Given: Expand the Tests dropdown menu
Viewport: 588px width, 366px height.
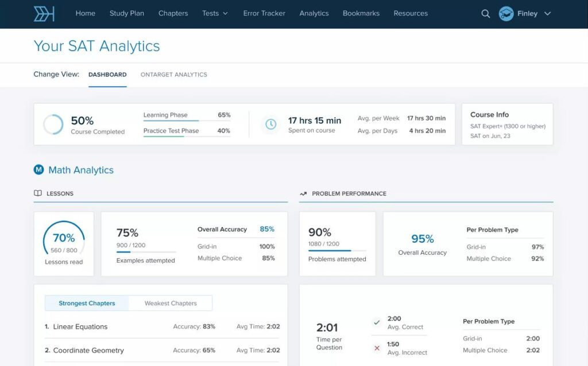Looking at the screenshot, I should [x=215, y=14].
